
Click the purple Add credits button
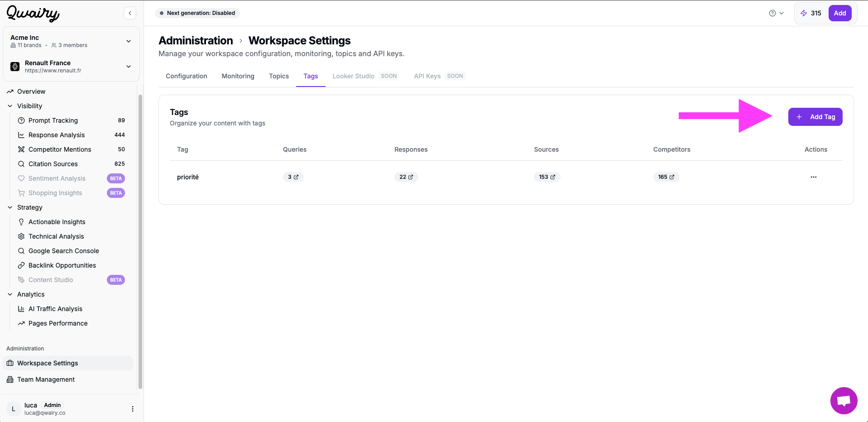click(x=840, y=13)
